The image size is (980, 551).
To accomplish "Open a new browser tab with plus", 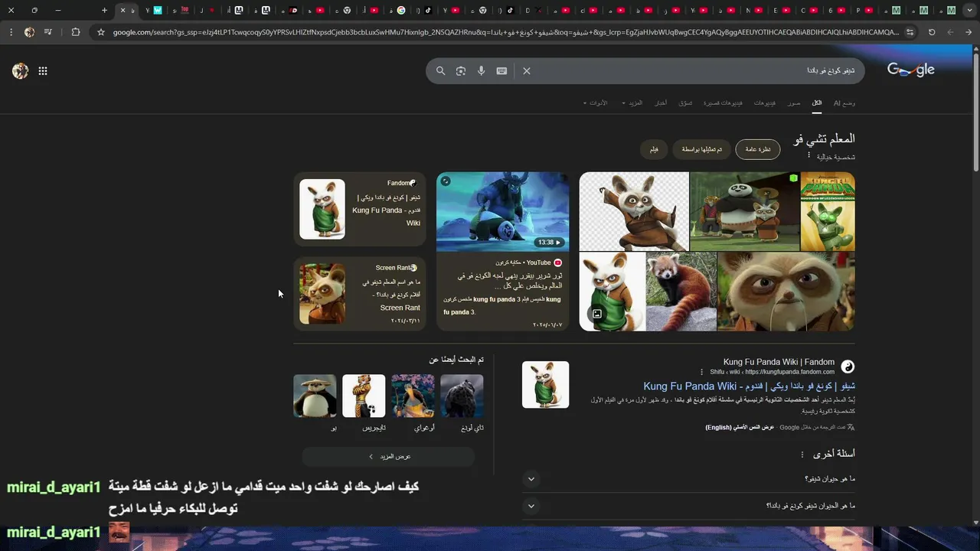I will click(x=104, y=11).
